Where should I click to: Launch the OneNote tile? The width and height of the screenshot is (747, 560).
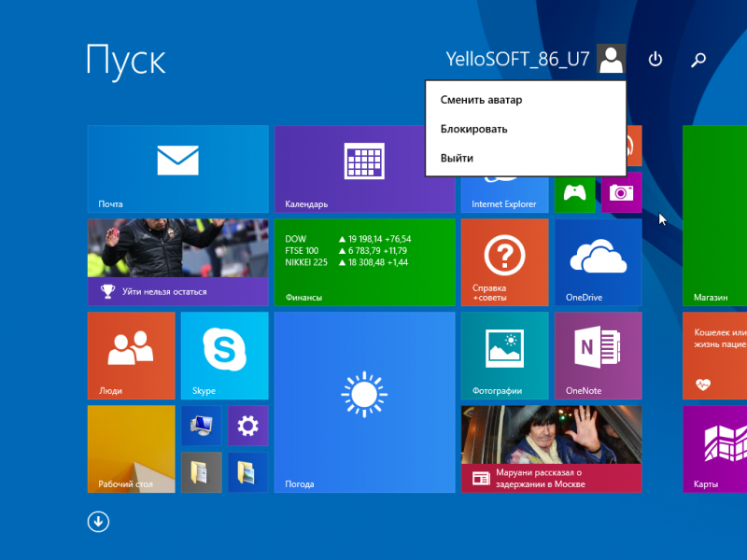(598, 356)
